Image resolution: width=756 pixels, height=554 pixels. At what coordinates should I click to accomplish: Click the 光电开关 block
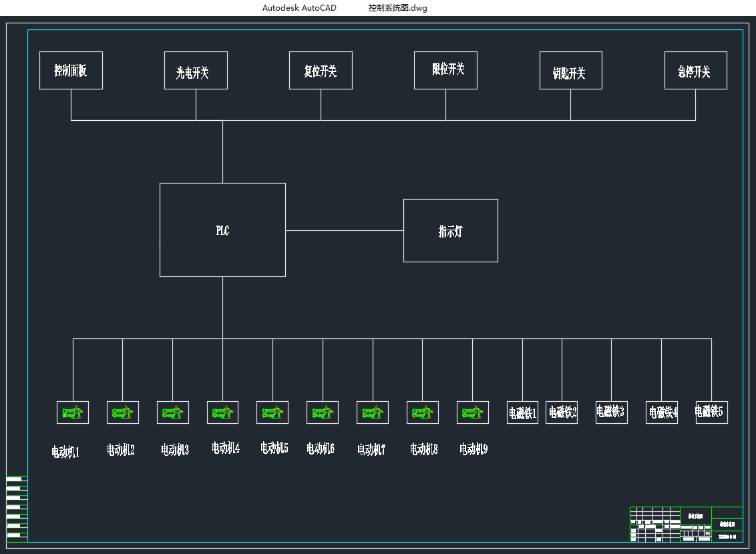[196, 70]
